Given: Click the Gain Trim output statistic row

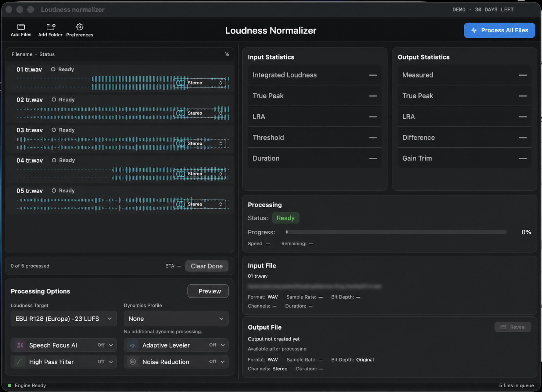Looking at the screenshot, I should (464, 158).
